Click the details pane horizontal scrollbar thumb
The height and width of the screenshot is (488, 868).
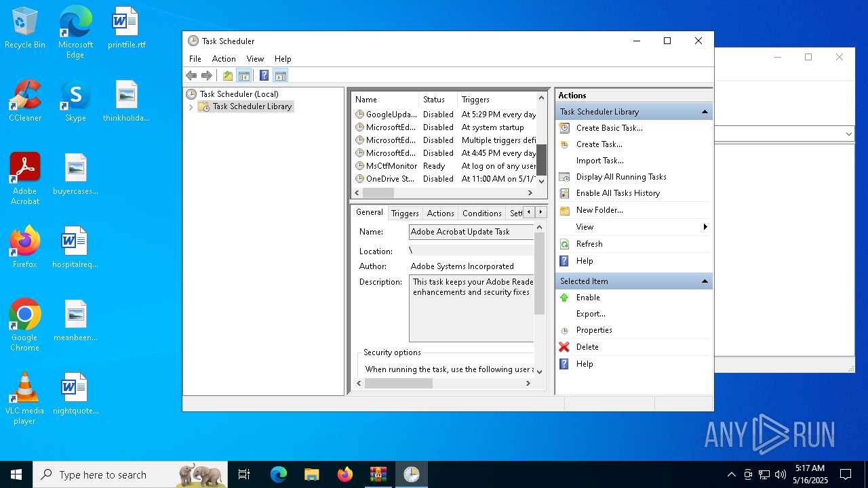pyautogui.click(x=399, y=384)
